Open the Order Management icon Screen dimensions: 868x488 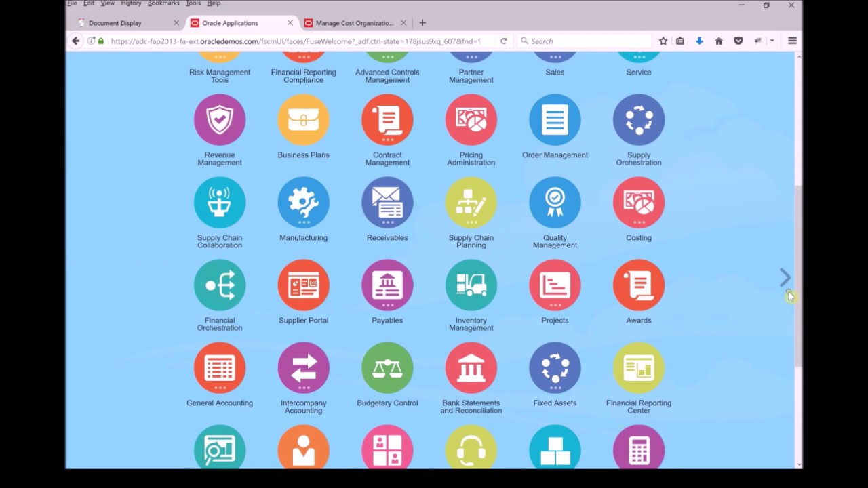coord(555,119)
